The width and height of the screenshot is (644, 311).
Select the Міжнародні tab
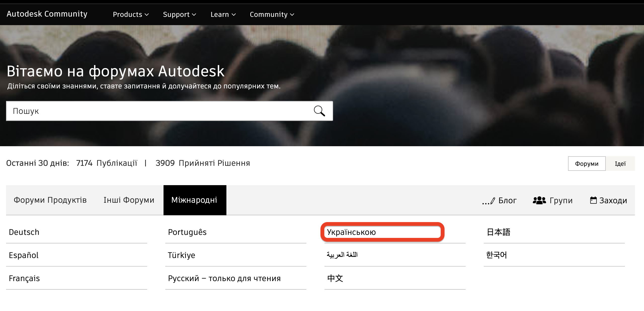pyautogui.click(x=194, y=200)
